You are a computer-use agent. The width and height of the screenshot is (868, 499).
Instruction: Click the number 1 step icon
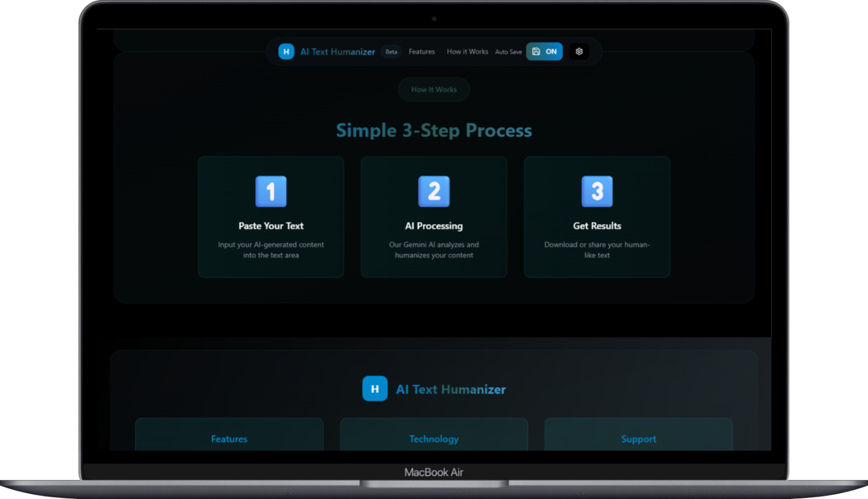click(x=271, y=191)
